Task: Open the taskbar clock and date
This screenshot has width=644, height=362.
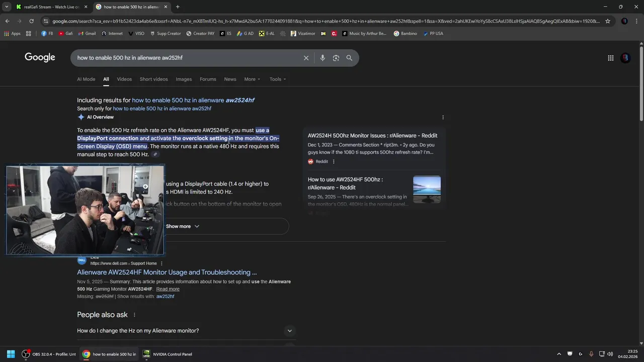Action: pyautogui.click(x=628, y=354)
